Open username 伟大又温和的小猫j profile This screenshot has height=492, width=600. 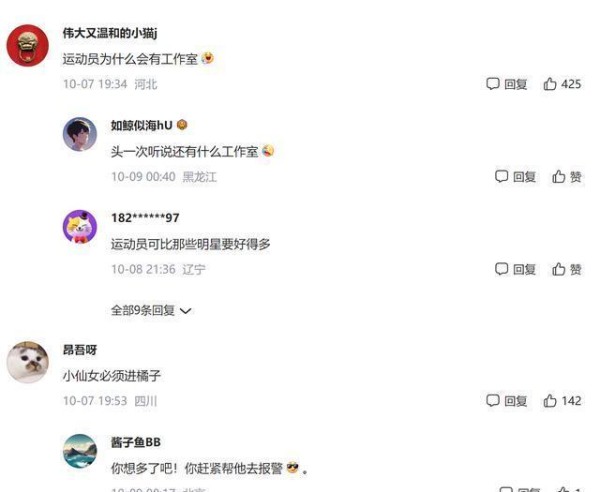tap(110, 33)
